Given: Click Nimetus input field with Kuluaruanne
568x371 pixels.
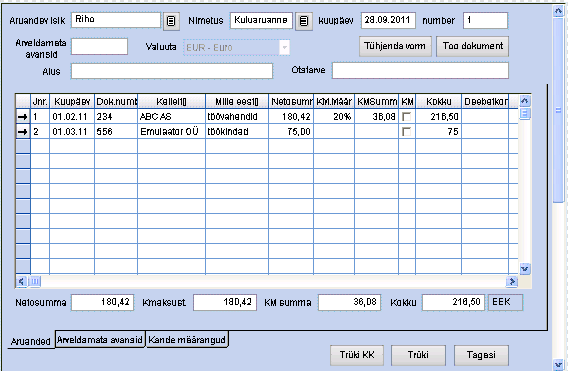Looking at the screenshot, I should tap(261, 21).
